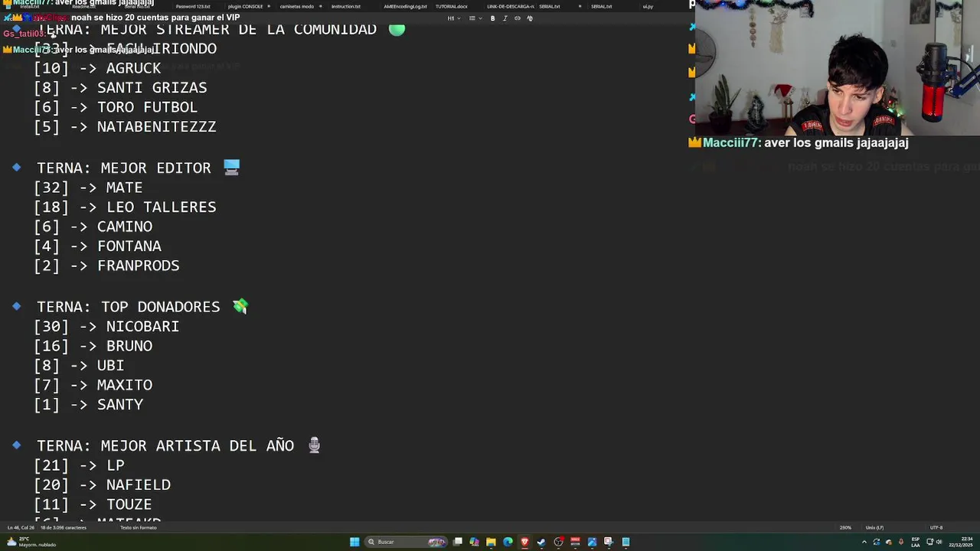
Task: Open the clock showing 22:34
Action: [961, 542]
